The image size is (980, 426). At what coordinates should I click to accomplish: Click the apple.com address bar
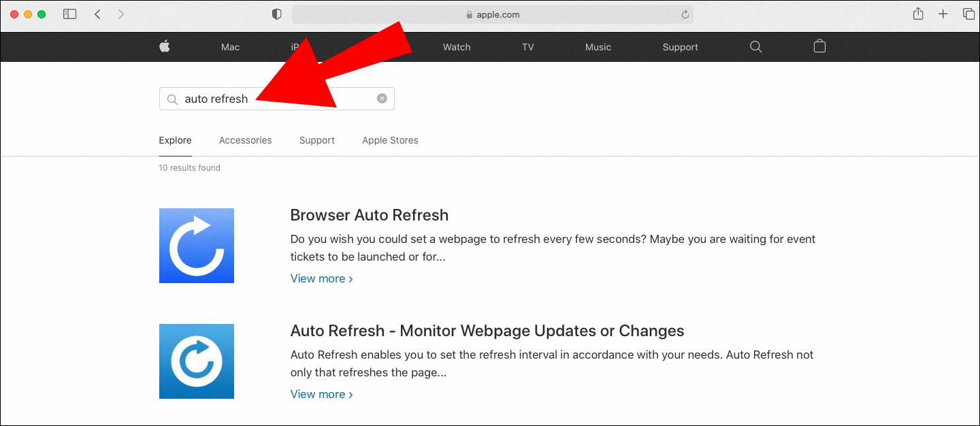493,14
